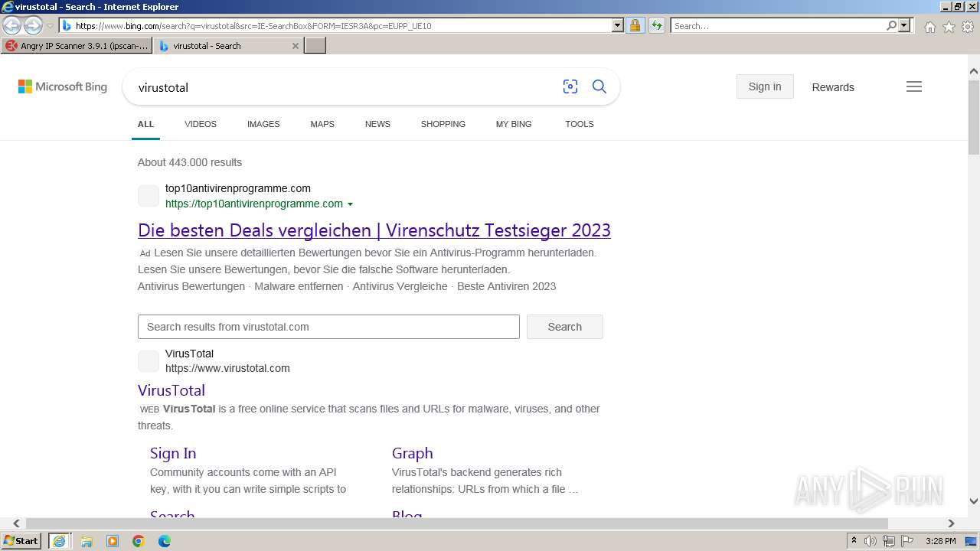Expand the address bar autocomplete dropdown
Viewport: 980px width, 551px height.
pos(618,25)
